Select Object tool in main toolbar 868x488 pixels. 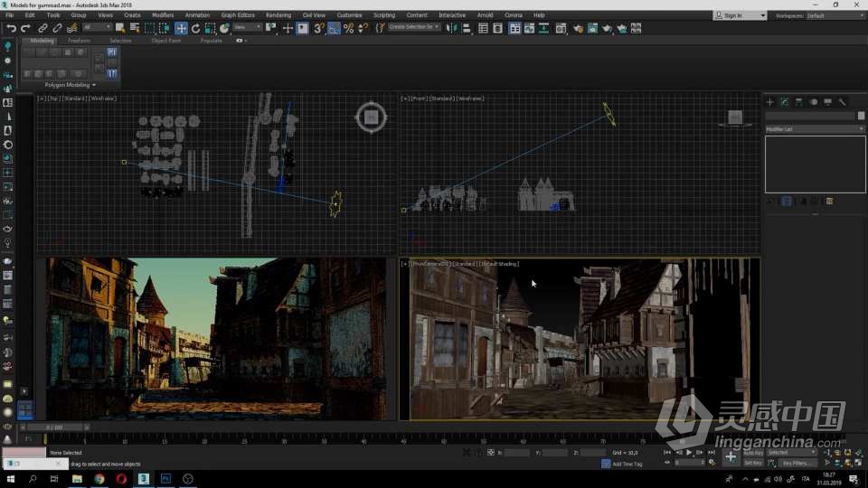click(x=120, y=28)
